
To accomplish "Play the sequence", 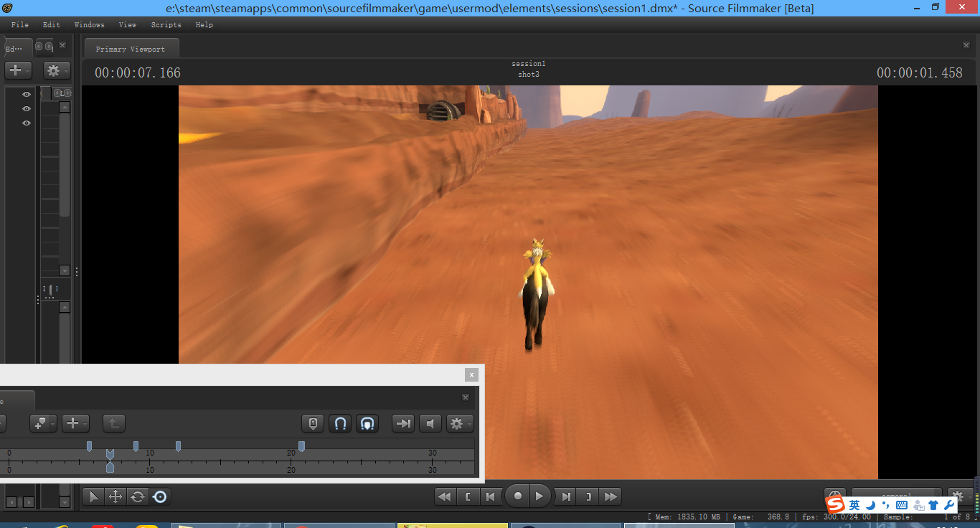I will pos(540,496).
